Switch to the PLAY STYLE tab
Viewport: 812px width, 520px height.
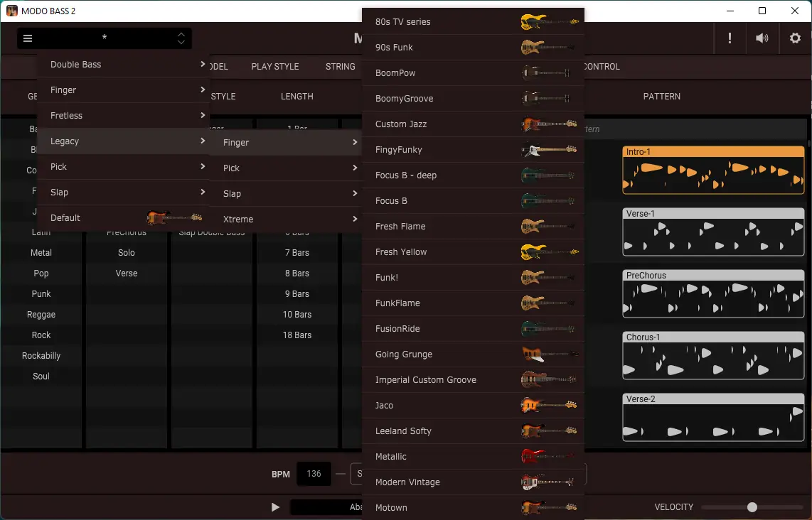275,67
